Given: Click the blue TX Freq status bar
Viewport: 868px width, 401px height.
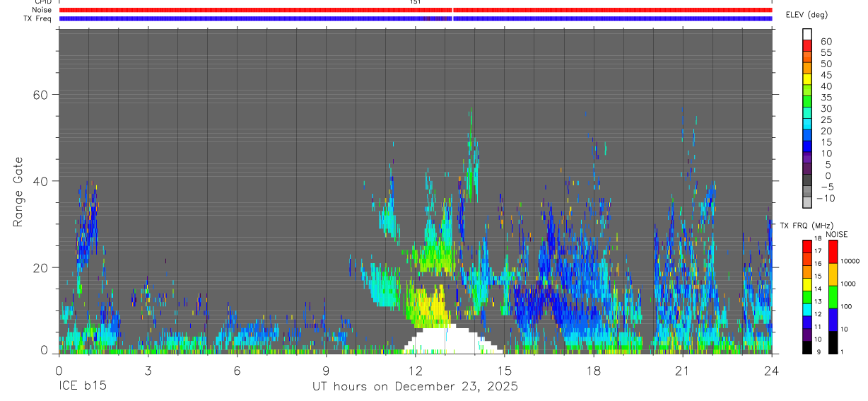Looking at the screenshot, I should tap(416, 18).
